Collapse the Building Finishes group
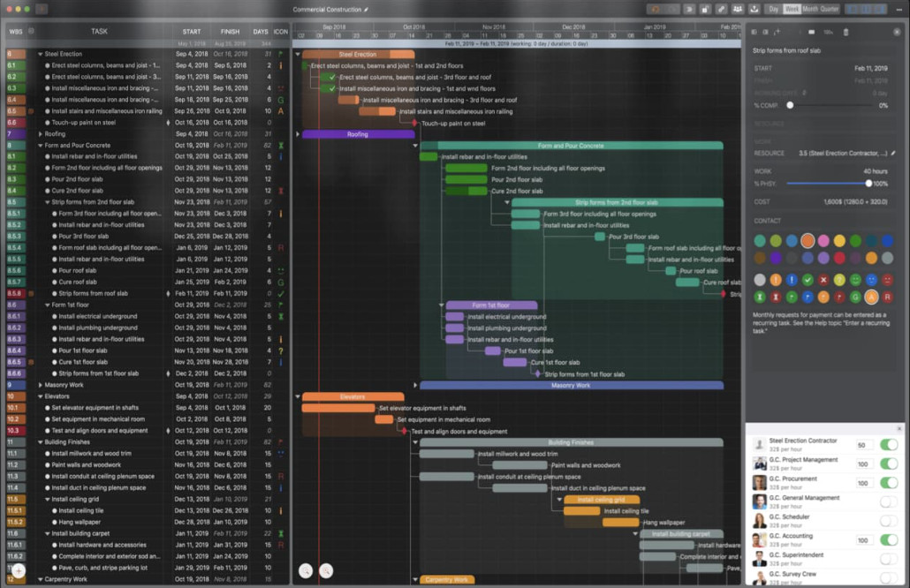This screenshot has height=588, width=910. coord(40,441)
